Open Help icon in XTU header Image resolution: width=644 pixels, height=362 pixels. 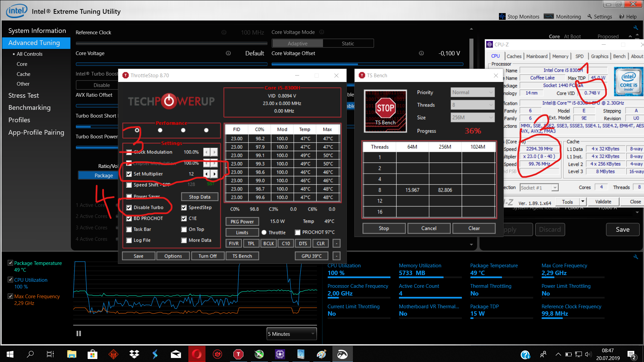(622, 16)
